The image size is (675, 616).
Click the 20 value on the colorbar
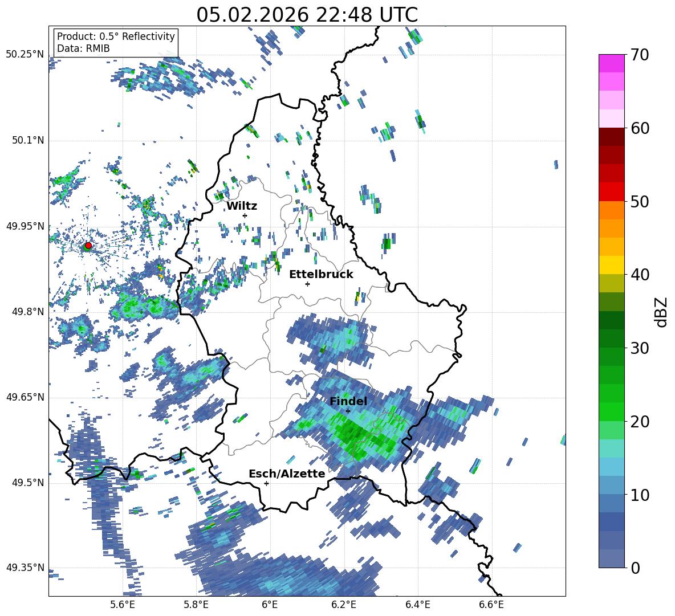[640, 422]
